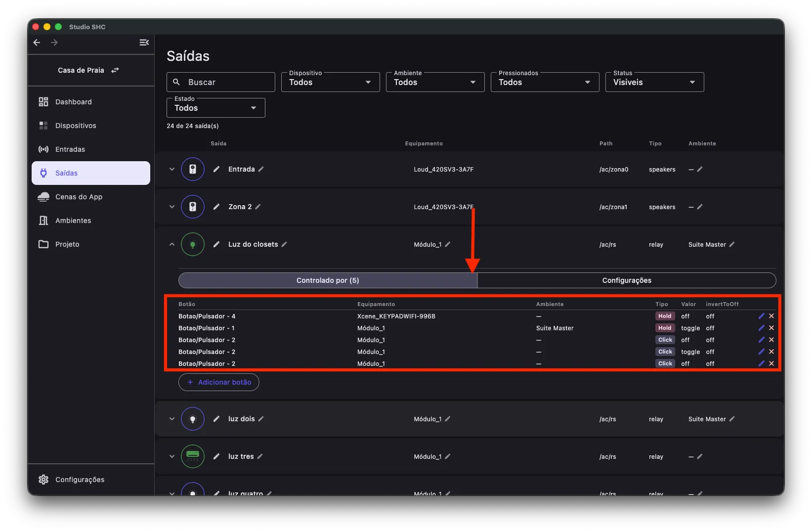Click the Adicionar botão button
This screenshot has height=532, width=812.
pos(218,382)
